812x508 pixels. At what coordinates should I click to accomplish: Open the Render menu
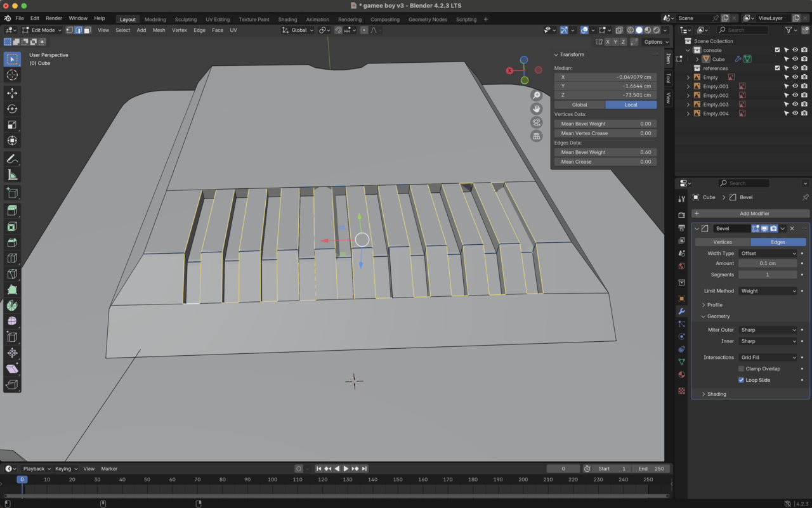coord(54,18)
